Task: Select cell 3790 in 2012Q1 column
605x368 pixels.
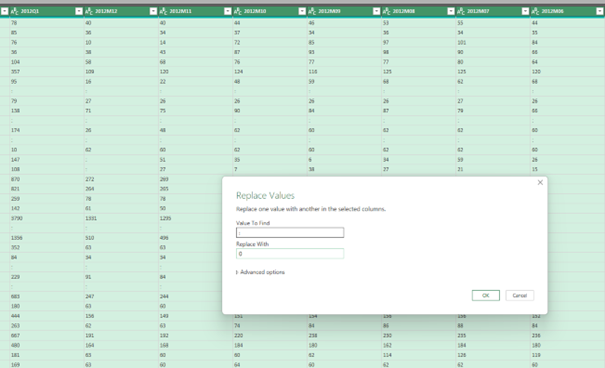Action: [47, 218]
